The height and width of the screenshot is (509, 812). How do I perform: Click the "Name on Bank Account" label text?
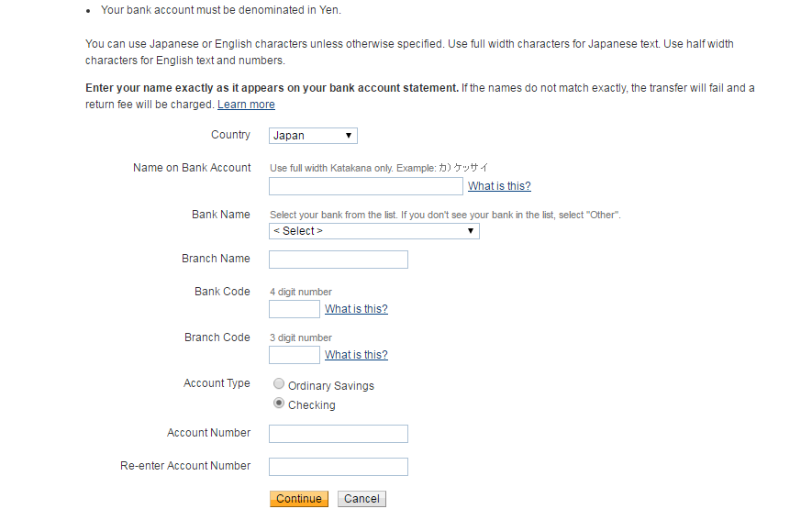pos(192,168)
